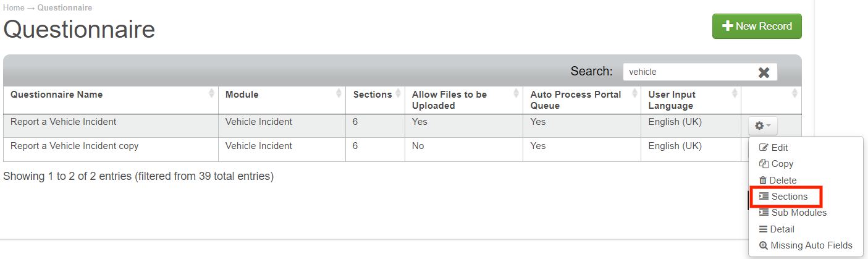
Task: Click the Sections indent icon in menu
Action: 764,197
